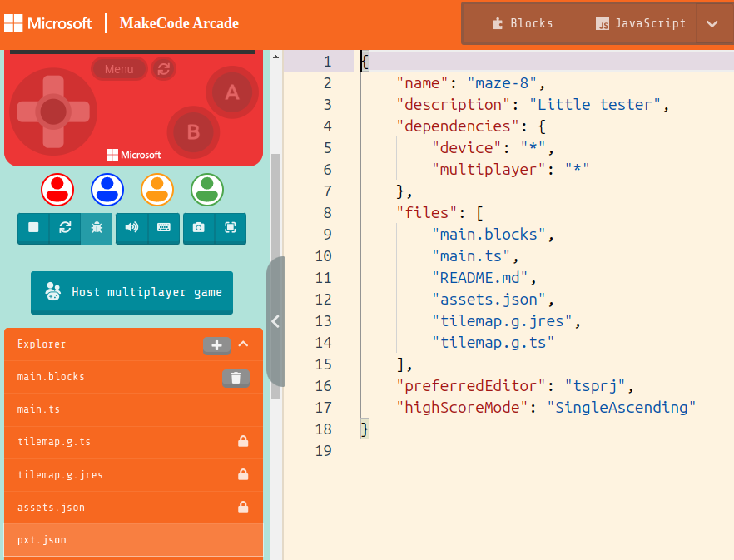Open MakeCode Arcade home link
The height and width of the screenshot is (560, 734).
tap(179, 23)
